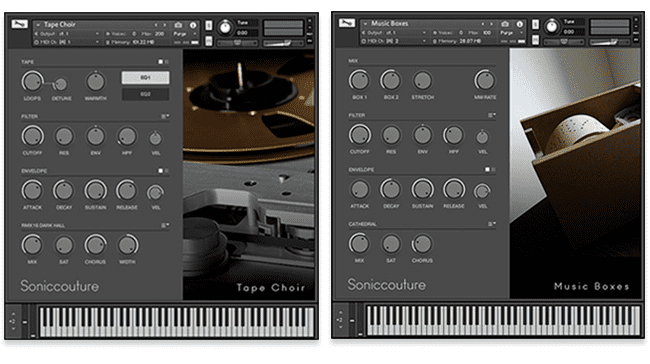Viewport: 650px width, 364px height.
Task: Click the LOOPS knob in Tape Choir
Action: click(32, 81)
